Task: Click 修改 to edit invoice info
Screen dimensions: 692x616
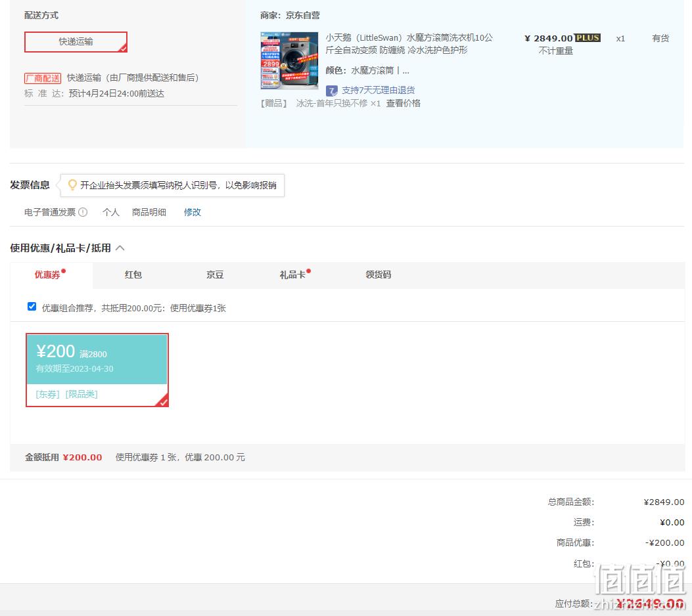Action: 193,212
